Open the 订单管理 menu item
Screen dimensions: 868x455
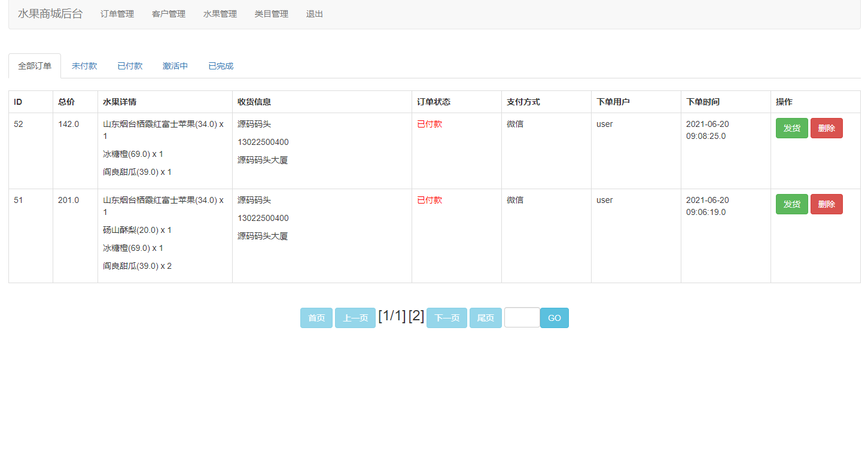pyautogui.click(x=117, y=14)
